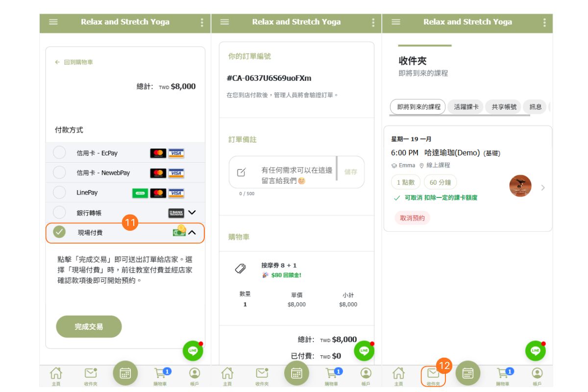Collapse the 現場付費 description with the up arrow
Screen dimensions: 588x392
192,233
